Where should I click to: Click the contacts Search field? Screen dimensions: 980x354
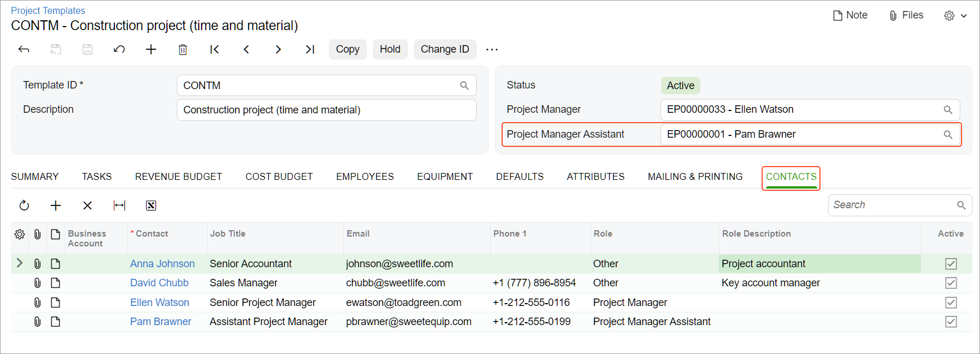(x=893, y=205)
